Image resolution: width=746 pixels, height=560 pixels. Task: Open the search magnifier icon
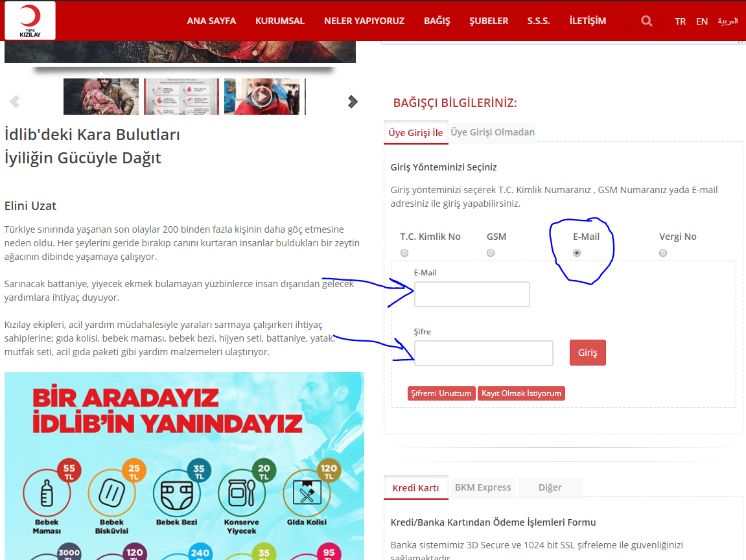[x=646, y=21]
